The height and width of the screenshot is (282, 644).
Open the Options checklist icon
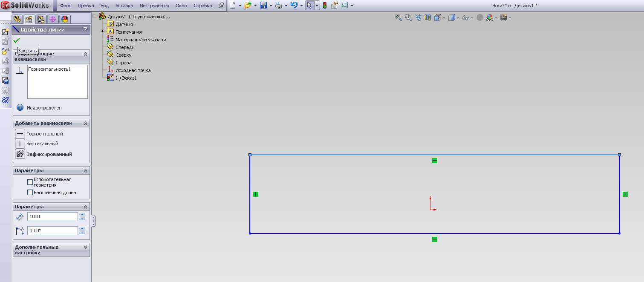click(x=344, y=6)
